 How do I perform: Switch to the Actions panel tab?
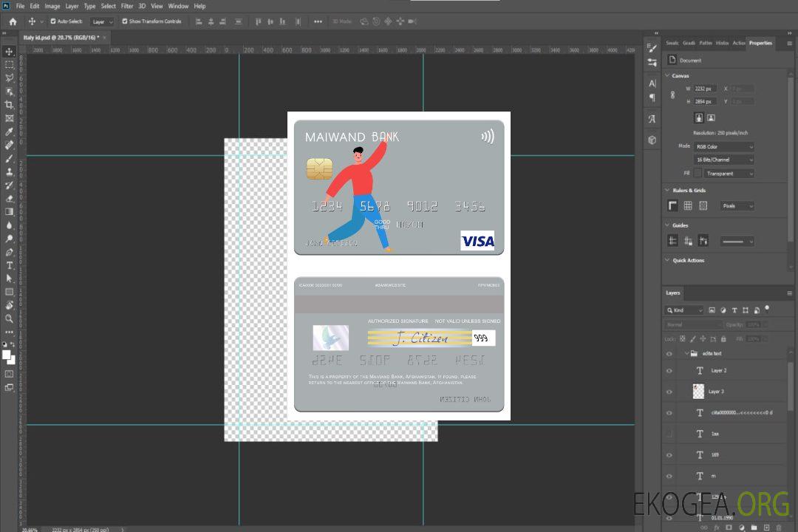[739, 43]
